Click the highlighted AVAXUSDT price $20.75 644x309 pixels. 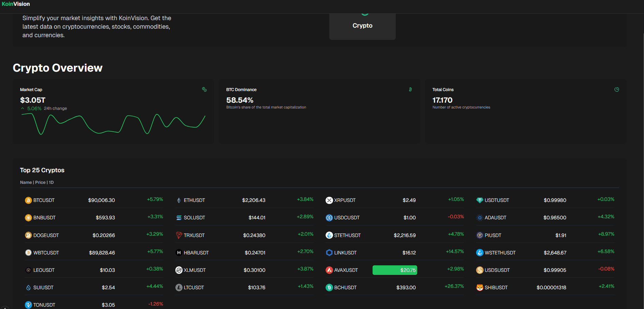coord(395,270)
